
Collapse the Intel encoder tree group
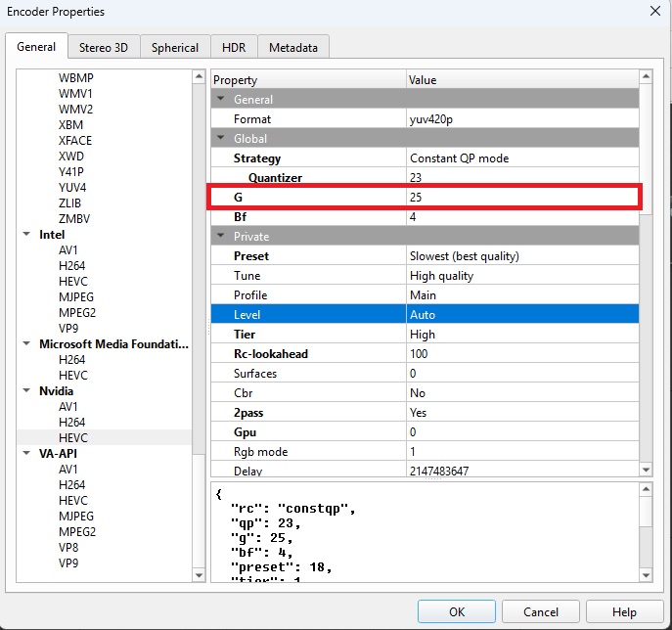point(26,235)
